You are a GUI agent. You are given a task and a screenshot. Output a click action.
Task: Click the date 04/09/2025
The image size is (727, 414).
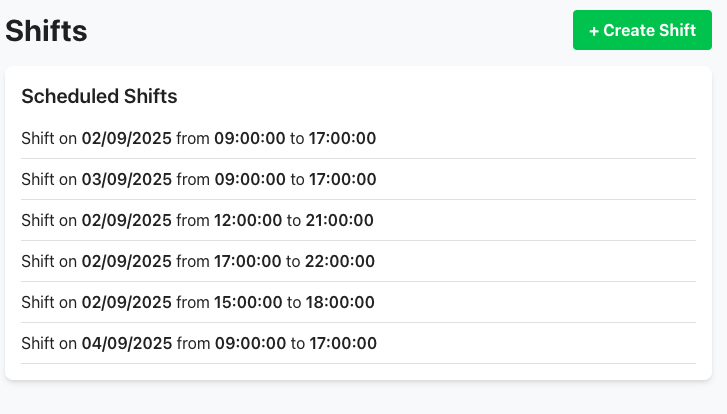pos(127,344)
